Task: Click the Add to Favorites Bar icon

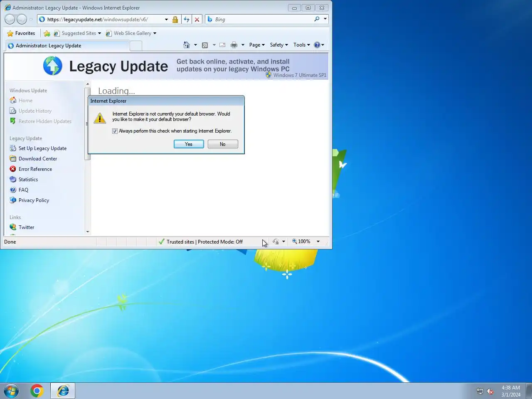Action: [47, 33]
